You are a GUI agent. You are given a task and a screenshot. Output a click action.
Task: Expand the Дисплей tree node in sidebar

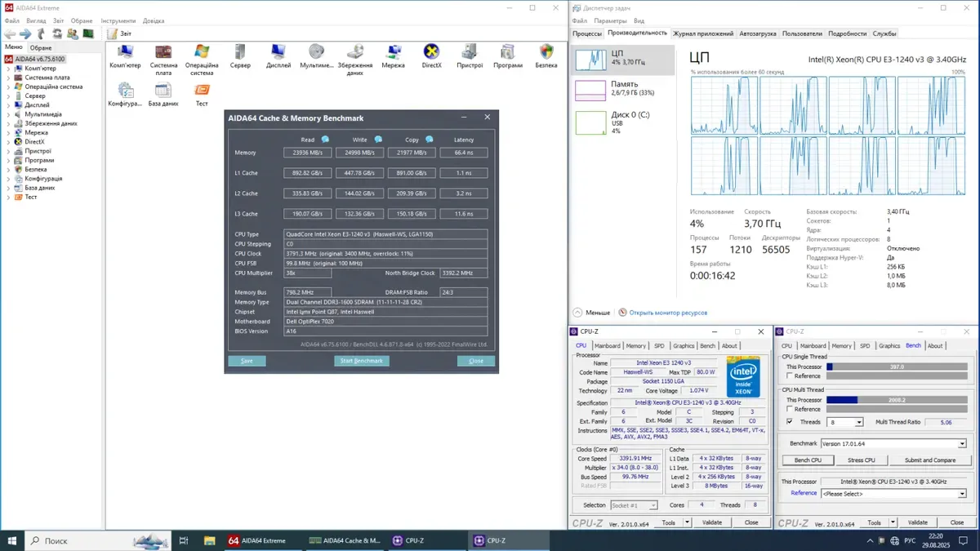tap(9, 105)
